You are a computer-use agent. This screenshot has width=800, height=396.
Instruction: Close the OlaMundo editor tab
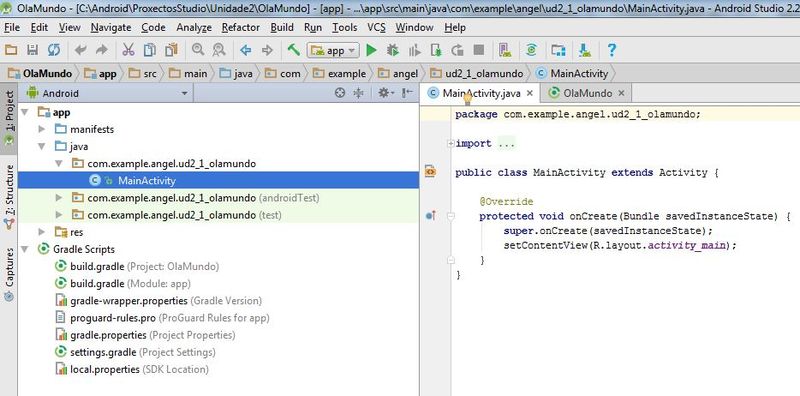click(x=621, y=93)
